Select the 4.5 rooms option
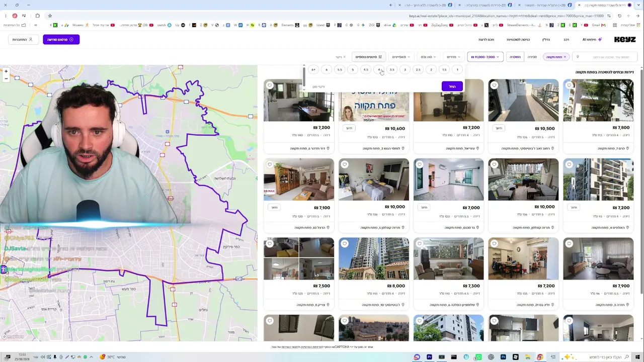The width and height of the screenshot is (644, 362). [366, 70]
